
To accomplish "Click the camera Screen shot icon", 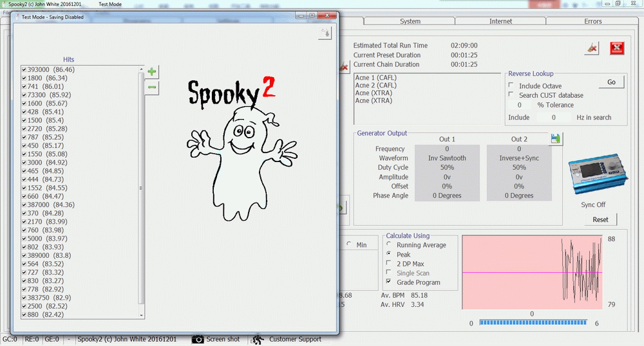I will 198,339.
